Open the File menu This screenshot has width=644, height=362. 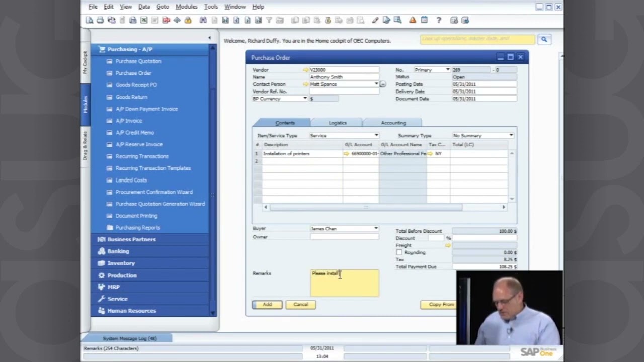93,7
